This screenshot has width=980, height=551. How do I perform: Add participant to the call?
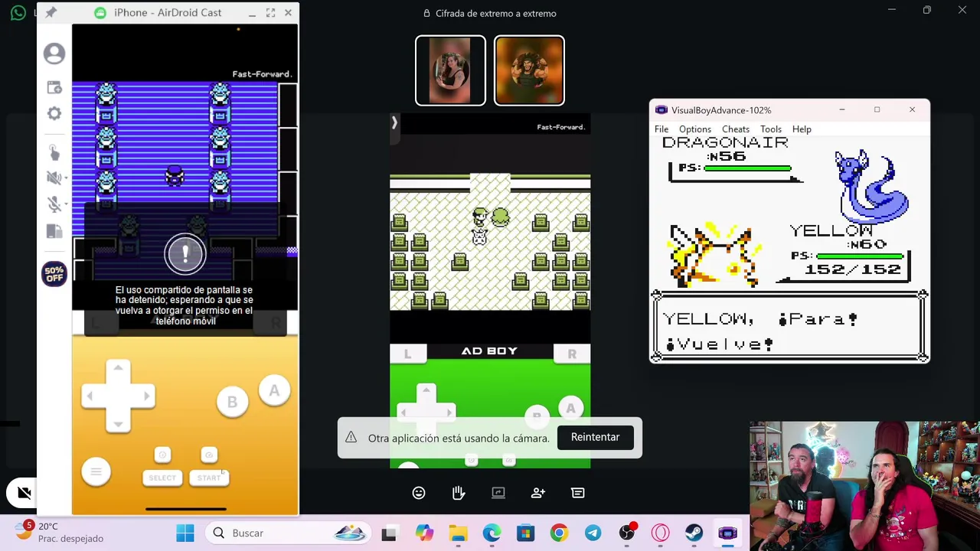538,493
